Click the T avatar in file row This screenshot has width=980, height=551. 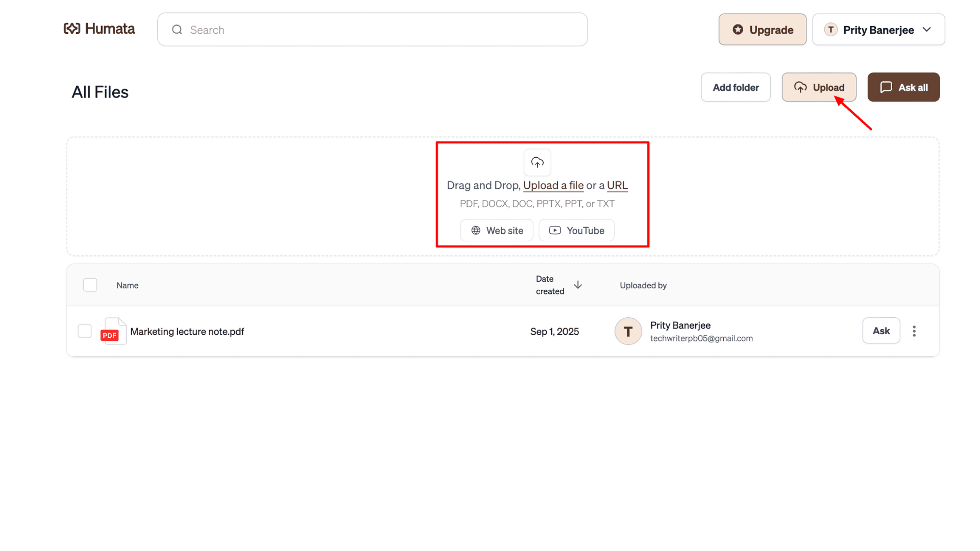628,331
